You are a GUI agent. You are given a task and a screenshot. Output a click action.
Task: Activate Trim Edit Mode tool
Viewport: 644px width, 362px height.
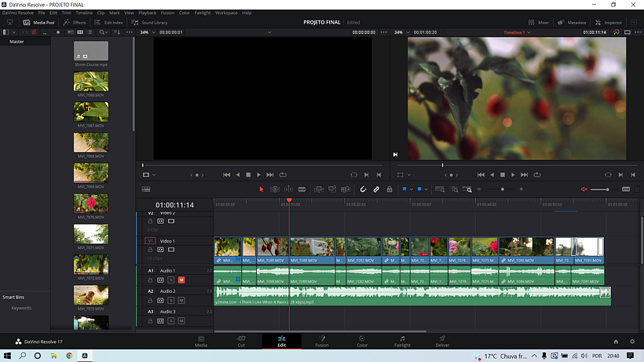point(275,189)
